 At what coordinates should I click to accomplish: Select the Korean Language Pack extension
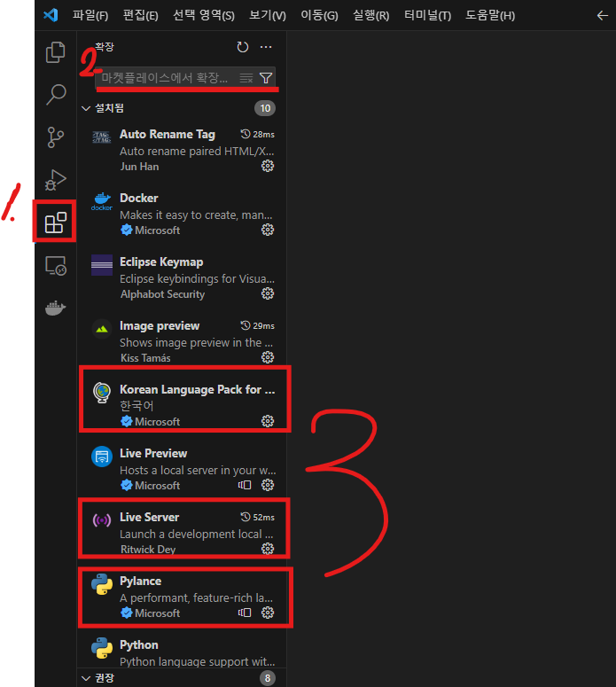[182, 405]
